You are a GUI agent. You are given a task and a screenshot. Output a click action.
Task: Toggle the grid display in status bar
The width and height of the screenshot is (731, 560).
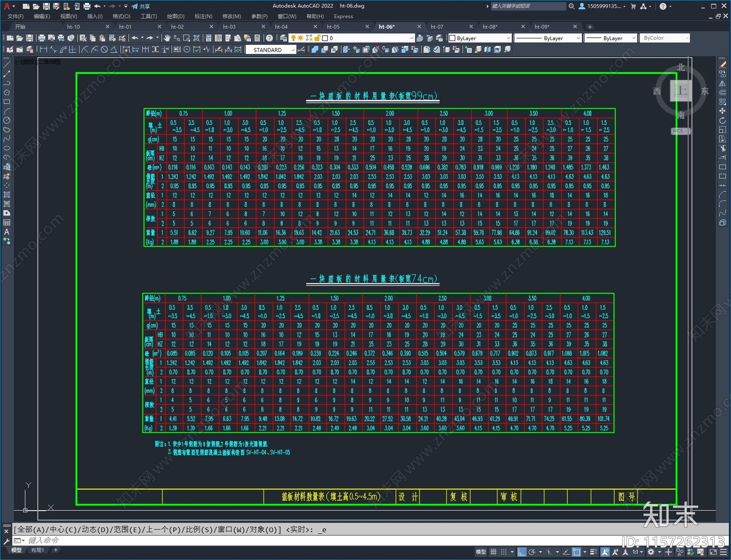pos(493,552)
